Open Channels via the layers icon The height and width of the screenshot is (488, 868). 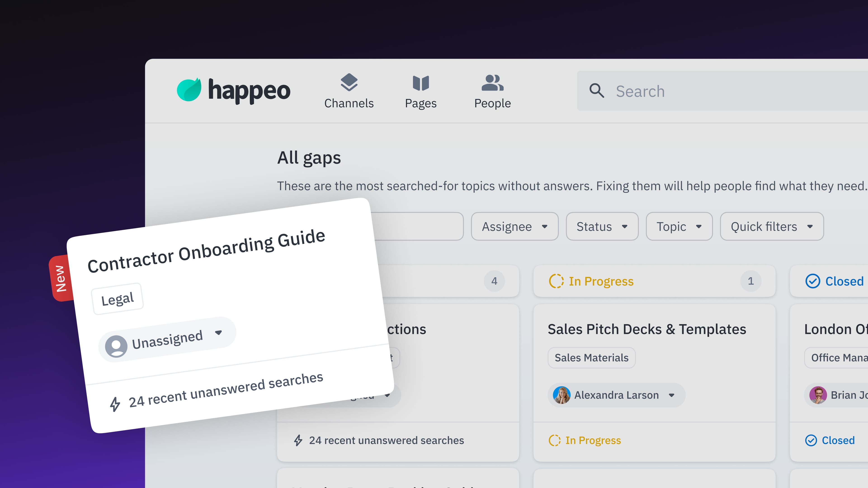tap(349, 82)
